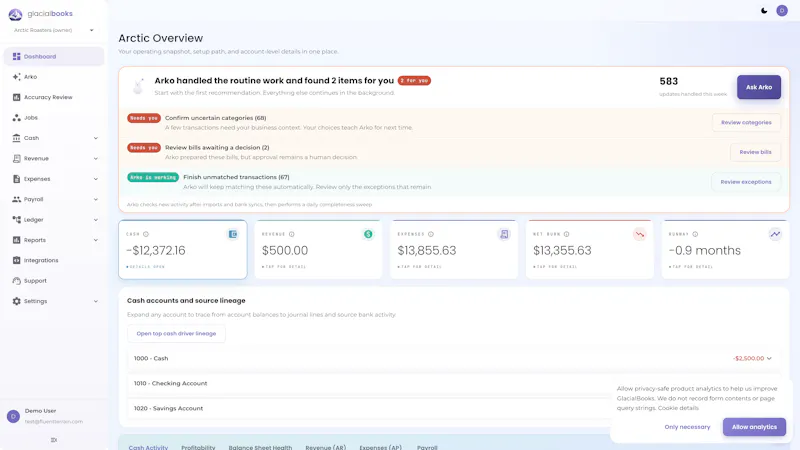This screenshot has height=450, width=800.
Task: Open the Cookie details link
Action: [678, 408]
